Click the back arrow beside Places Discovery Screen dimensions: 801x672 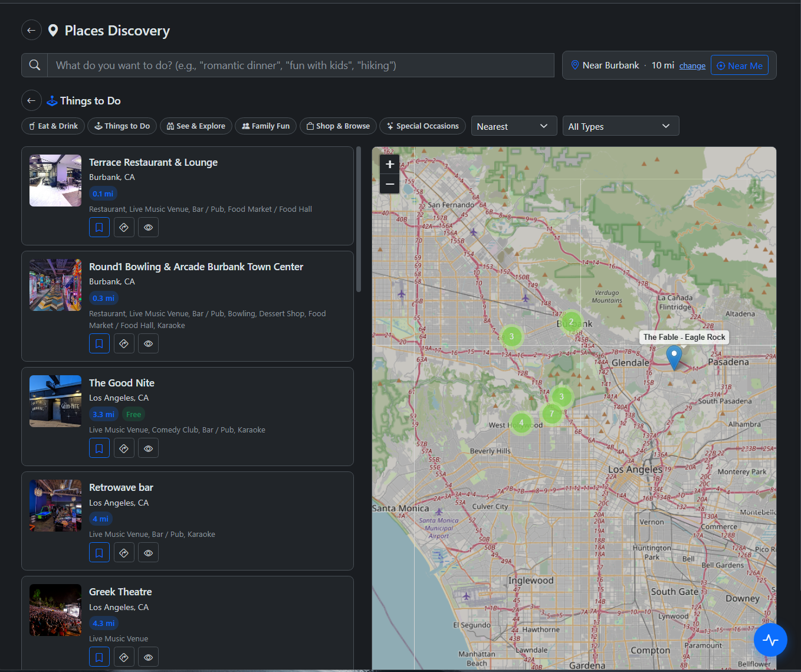[31, 30]
